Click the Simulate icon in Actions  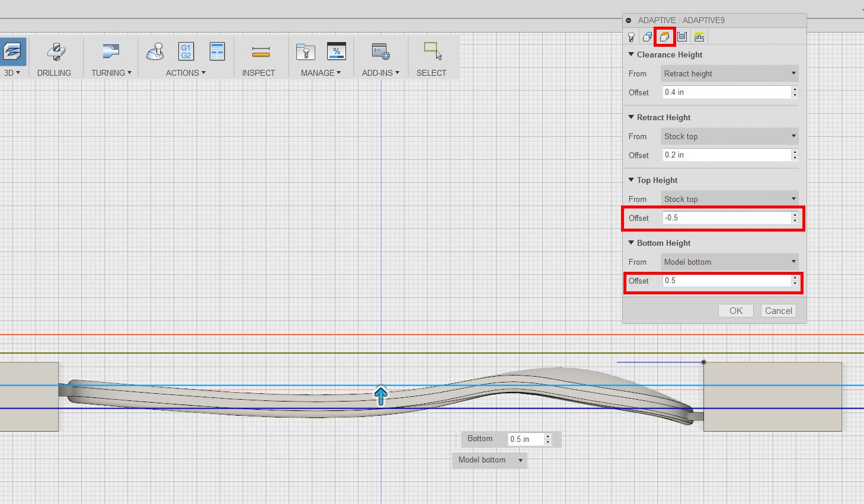155,52
